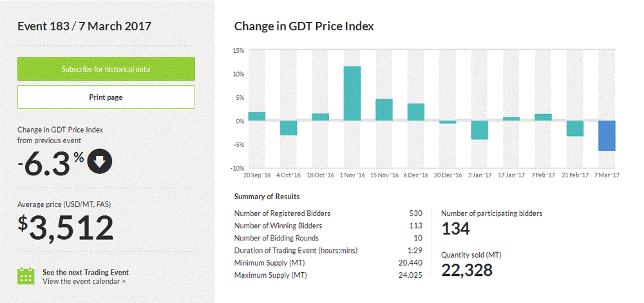Click the Print page button
The width and height of the screenshot is (644, 303).
click(x=106, y=97)
